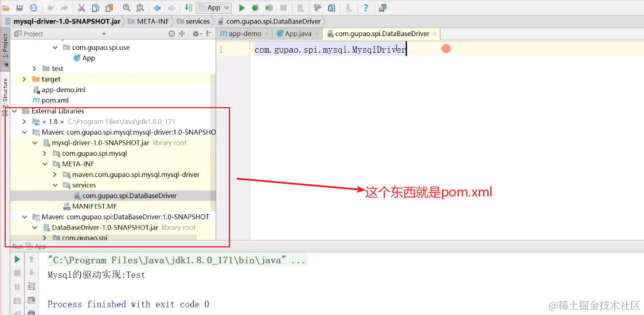
Task: Expand com.gupao.spi.mysql package
Action: click(x=45, y=153)
